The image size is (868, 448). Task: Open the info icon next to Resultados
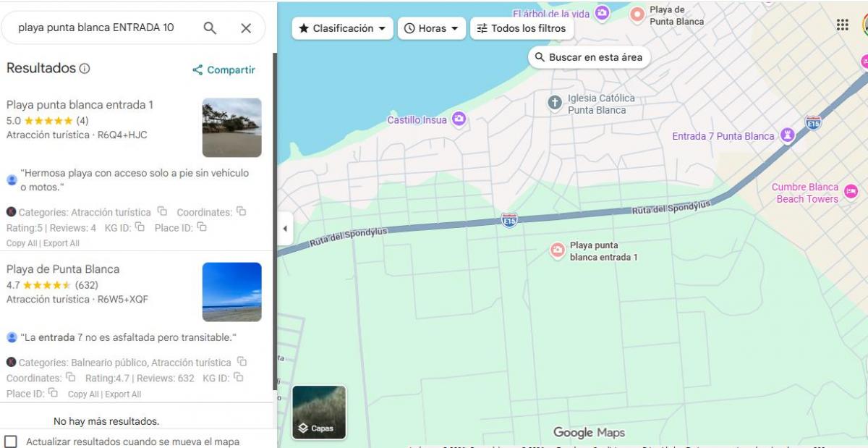click(85, 69)
